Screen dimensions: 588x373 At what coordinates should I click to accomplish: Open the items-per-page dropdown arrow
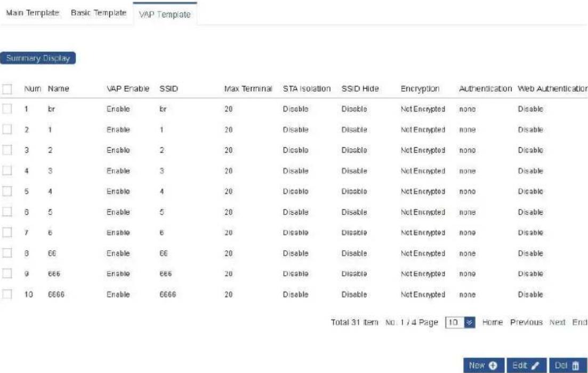tap(470, 322)
